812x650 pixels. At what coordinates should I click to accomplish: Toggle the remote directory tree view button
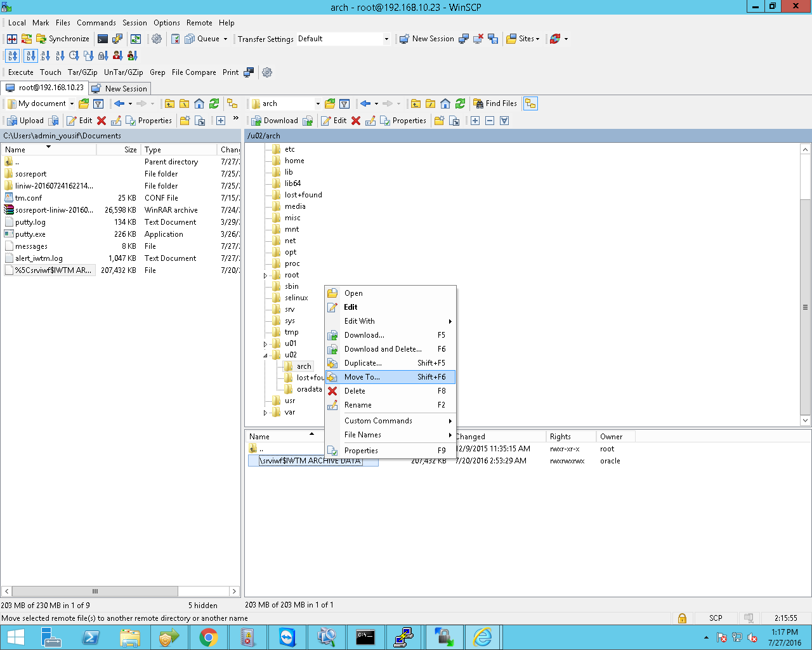click(x=530, y=103)
